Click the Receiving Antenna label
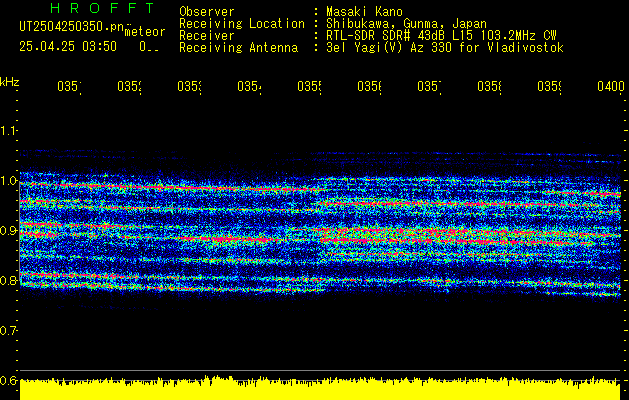The image size is (629, 400). [239, 48]
